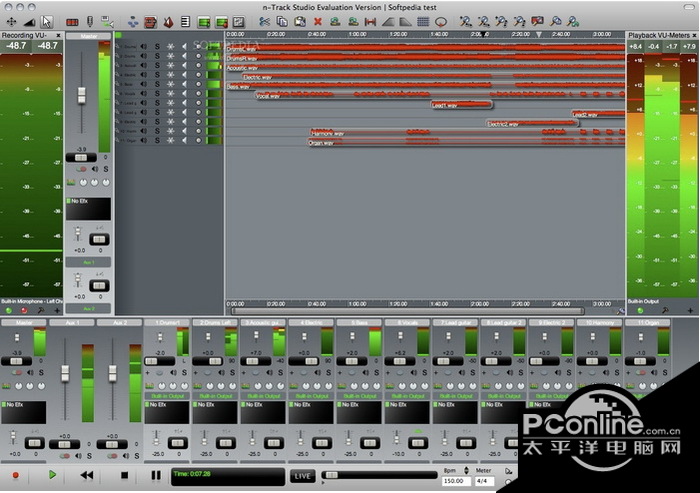Viewport: 700px width, 493px height.
Task: Click the last magnifier icon with green arrow
Action: [573, 21]
